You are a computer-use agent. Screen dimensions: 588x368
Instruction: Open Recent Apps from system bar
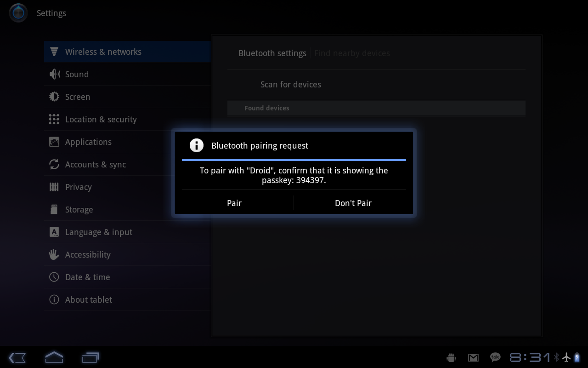pos(90,357)
